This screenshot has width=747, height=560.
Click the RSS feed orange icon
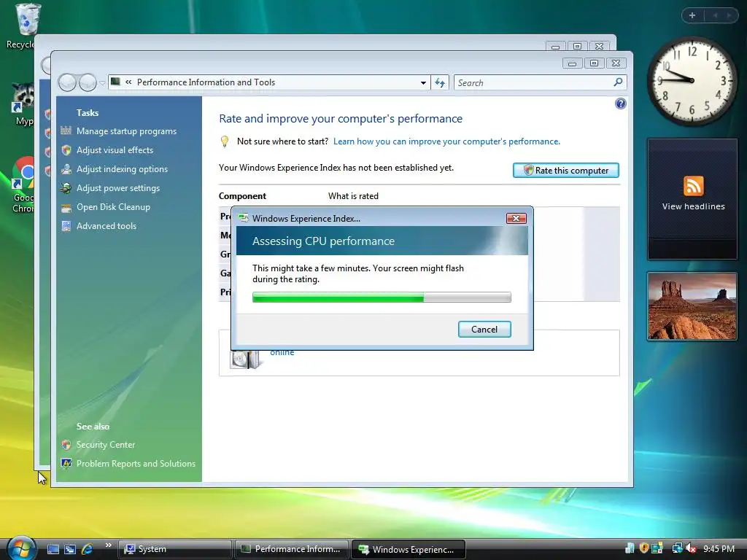click(693, 186)
